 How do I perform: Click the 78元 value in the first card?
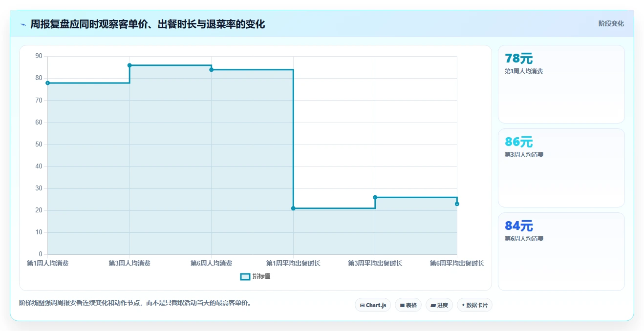click(x=519, y=59)
